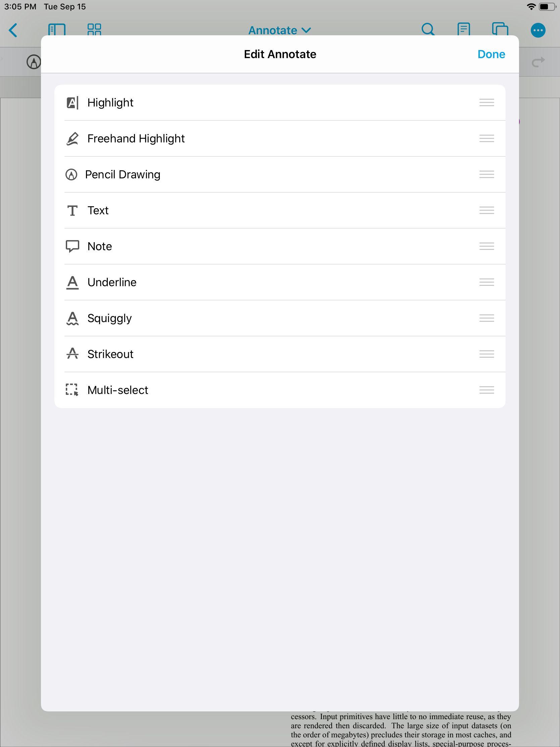The width and height of the screenshot is (560, 747).
Task: Open the more options ellipsis menu
Action: pyautogui.click(x=538, y=30)
